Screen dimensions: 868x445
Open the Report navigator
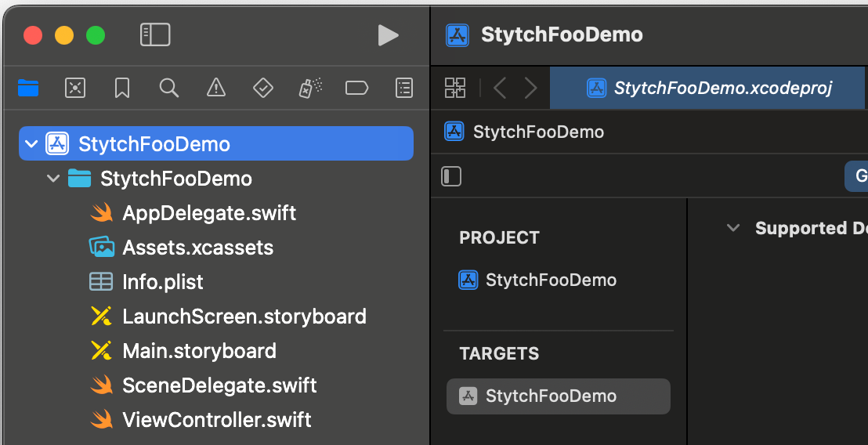pyautogui.click(x=404, y=88)
